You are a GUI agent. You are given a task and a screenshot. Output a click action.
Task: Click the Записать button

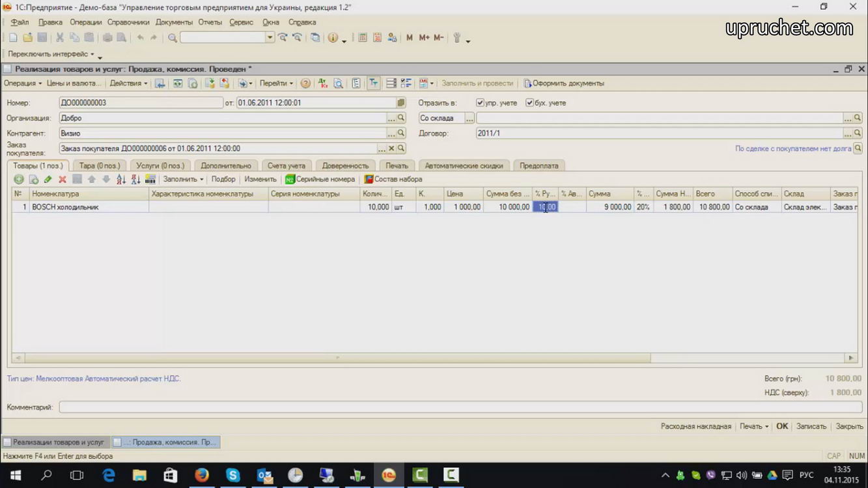point(811,426)
